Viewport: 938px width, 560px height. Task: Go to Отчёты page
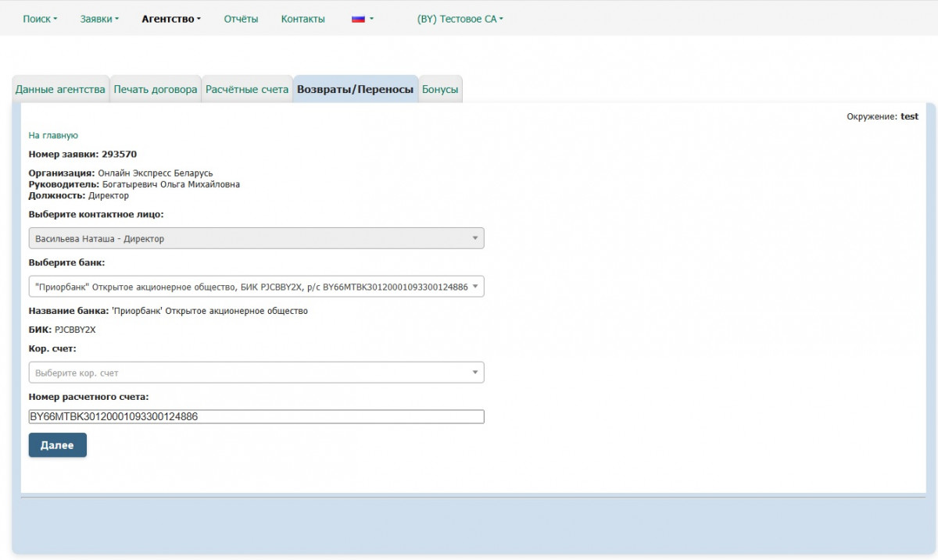tap(241, 19)
